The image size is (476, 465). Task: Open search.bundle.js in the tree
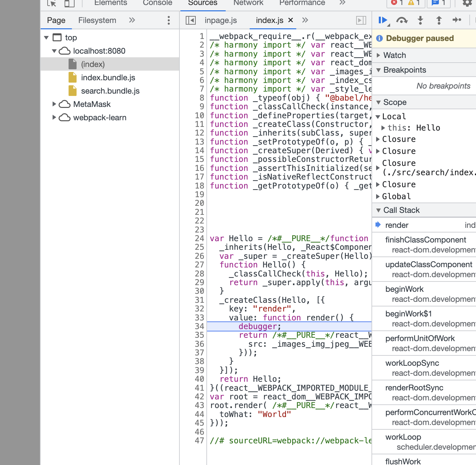[110, 91]
